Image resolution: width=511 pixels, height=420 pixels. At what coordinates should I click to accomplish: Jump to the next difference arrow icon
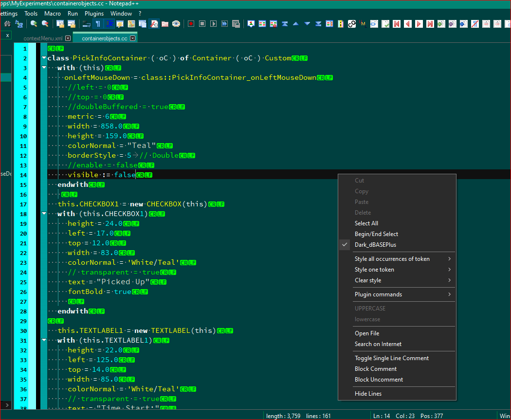tap(307, 23)
